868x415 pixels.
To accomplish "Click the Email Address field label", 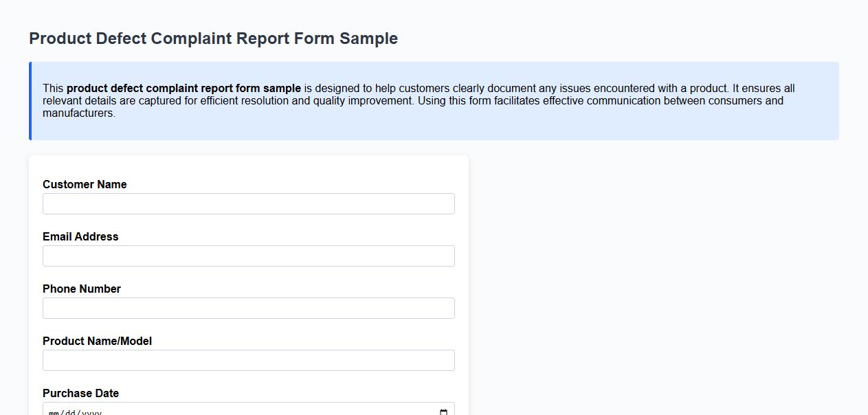I will click(x=80, y=236).
